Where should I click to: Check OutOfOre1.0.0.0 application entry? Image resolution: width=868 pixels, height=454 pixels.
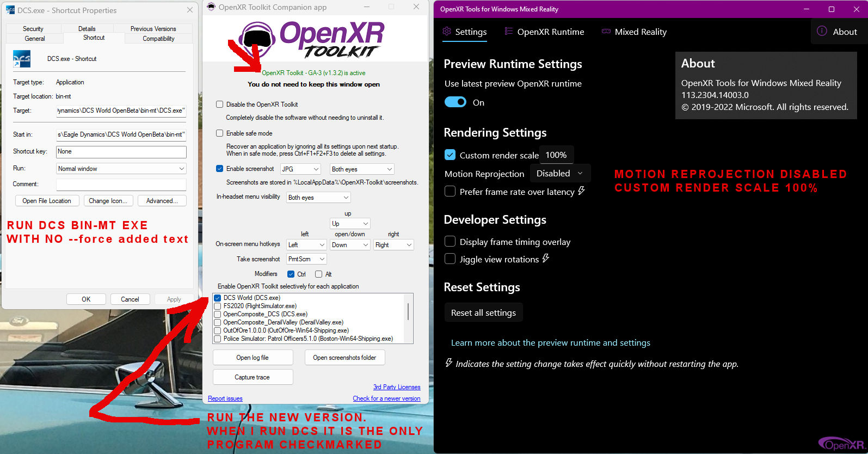(x=218, y=330)
